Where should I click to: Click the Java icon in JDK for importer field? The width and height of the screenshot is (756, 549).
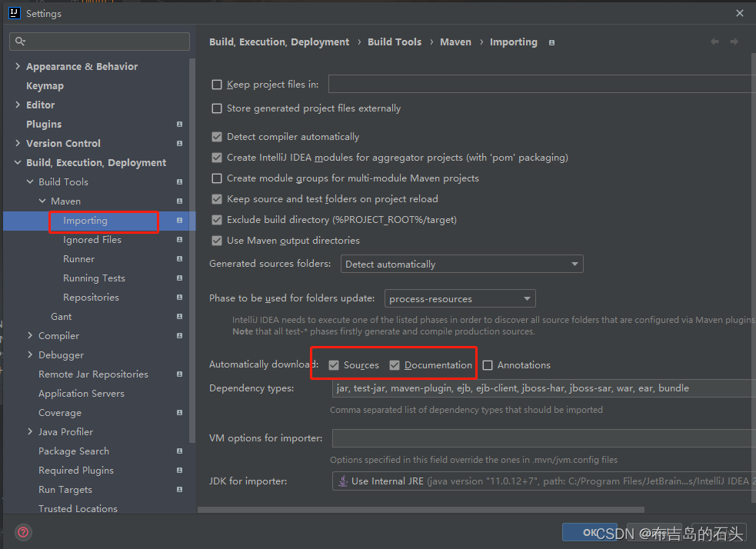pos(343,481)
